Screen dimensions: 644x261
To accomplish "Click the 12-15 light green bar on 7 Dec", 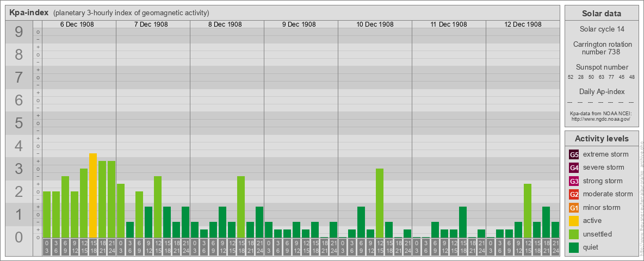I will pyautogui.click(x=158, y=207).
